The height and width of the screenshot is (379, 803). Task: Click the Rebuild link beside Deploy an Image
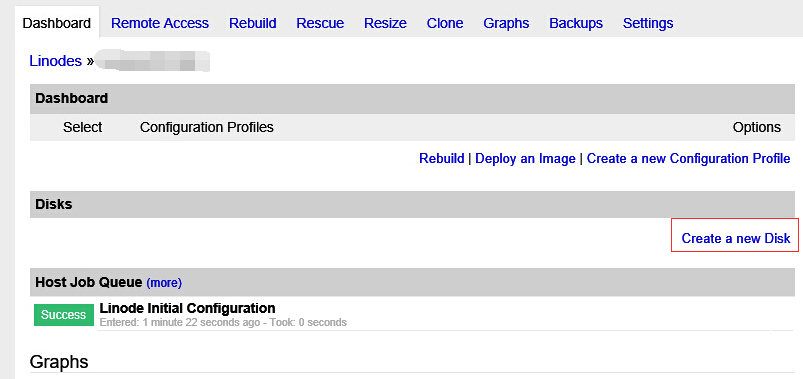pyautogui.click(x=441, y=159)
